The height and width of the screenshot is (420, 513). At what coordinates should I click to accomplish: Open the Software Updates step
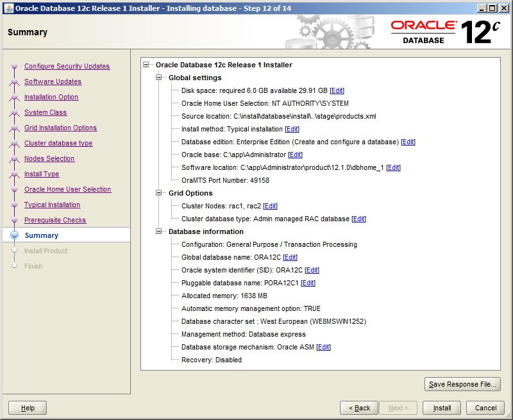(x=53, y=81)
